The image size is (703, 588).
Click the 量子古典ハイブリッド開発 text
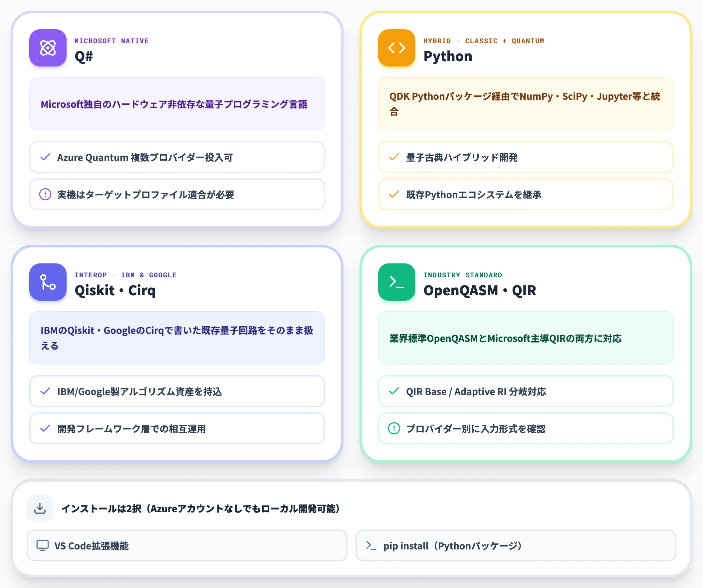click(462, 157)
